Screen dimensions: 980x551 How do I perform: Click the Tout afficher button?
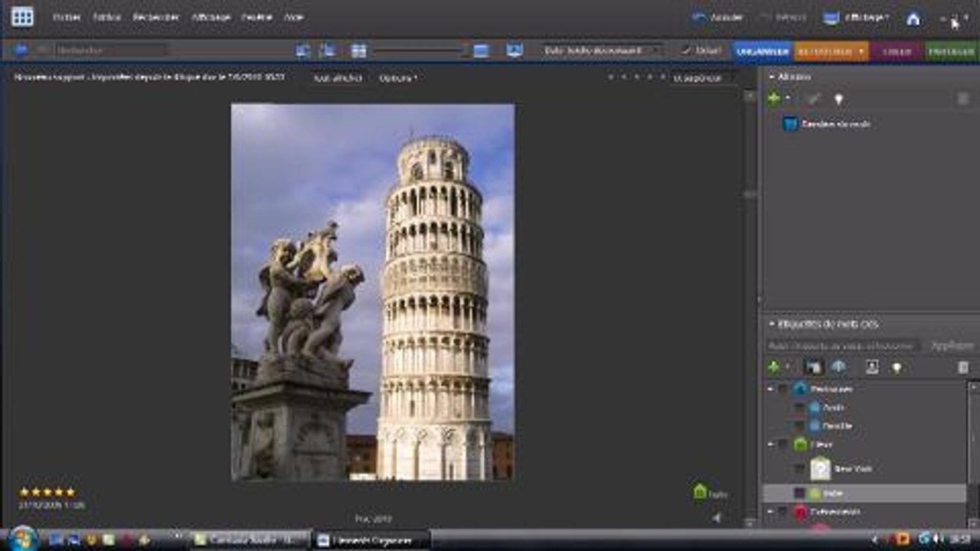point(338,78)
